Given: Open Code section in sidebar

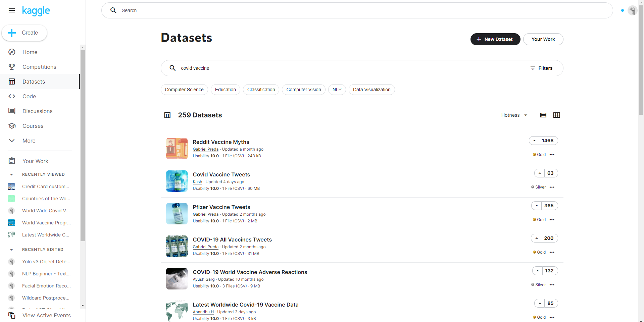Looking at the screenshot, I should click(40, 96).
